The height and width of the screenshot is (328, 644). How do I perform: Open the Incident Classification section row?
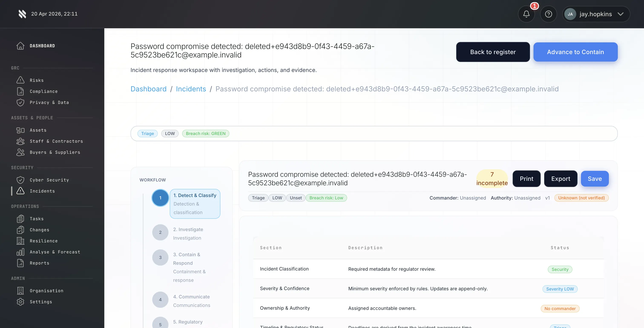click(284, 269)
